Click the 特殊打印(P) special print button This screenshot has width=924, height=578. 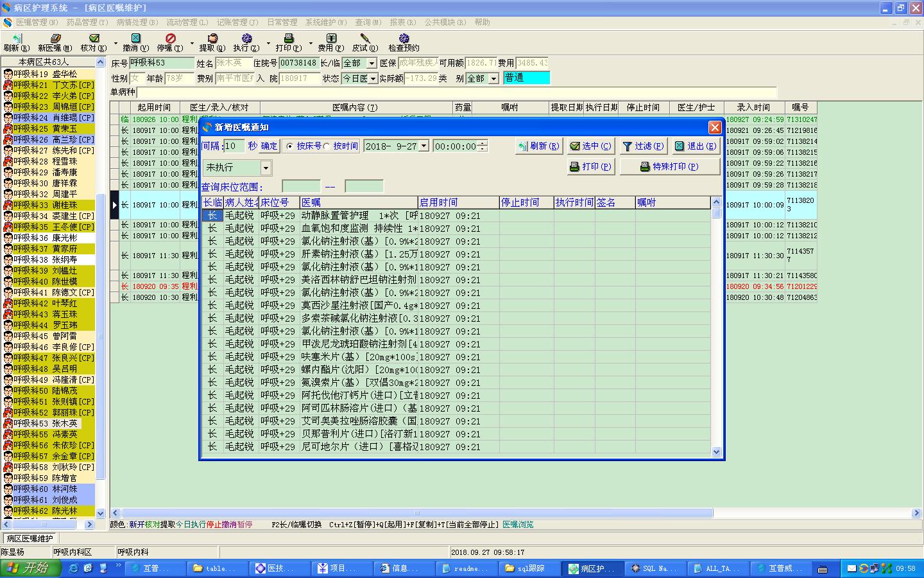tap(669, 167)
